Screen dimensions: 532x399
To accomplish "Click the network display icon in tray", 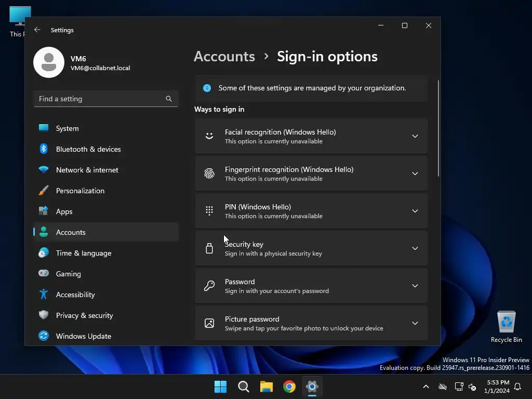I will tap(459, 387).
